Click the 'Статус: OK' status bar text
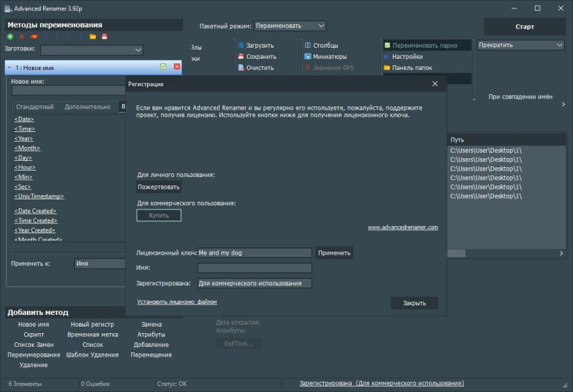573x392 pixels. (172, 384)
